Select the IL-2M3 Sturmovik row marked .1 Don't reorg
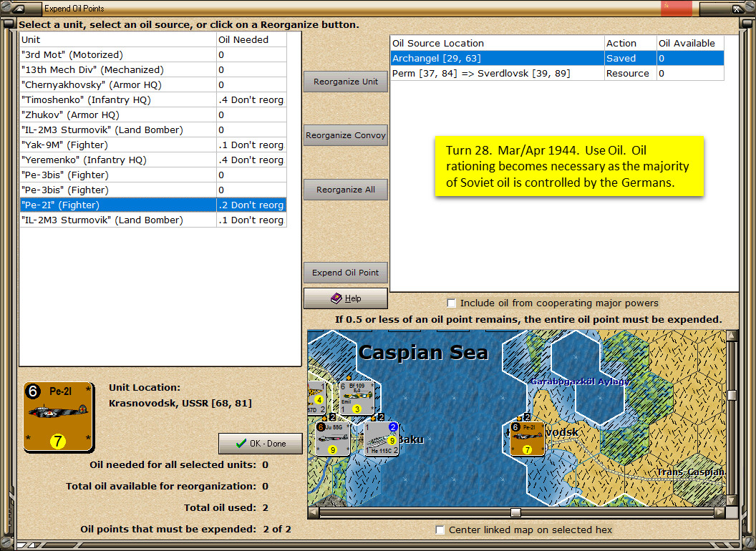Viewport: 756px width, 551px height. 152,220
